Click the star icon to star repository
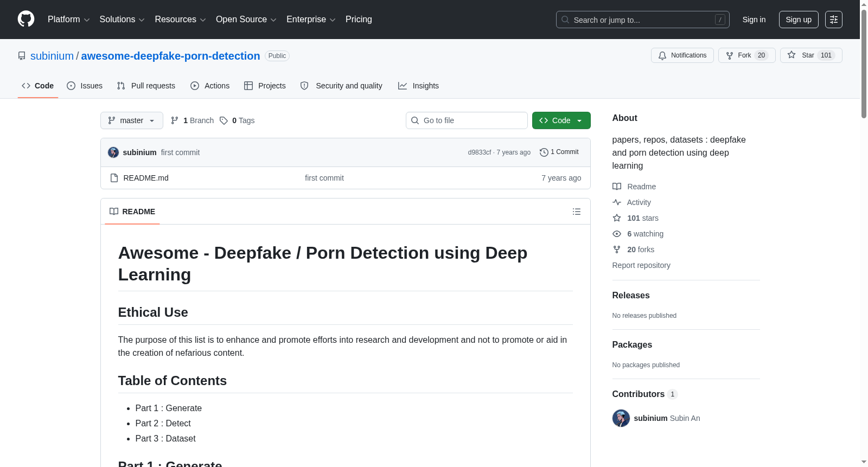 [792, 55]
